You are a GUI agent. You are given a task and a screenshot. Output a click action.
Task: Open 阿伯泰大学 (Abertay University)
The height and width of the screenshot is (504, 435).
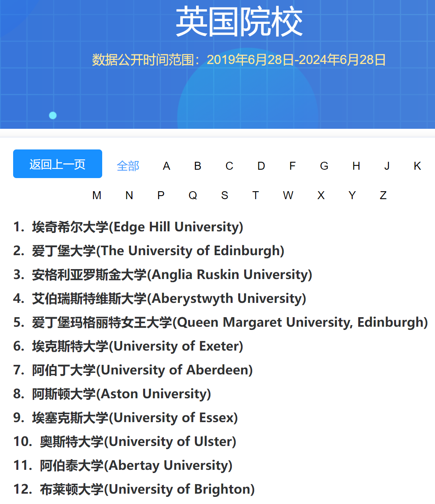coord(136,465)
